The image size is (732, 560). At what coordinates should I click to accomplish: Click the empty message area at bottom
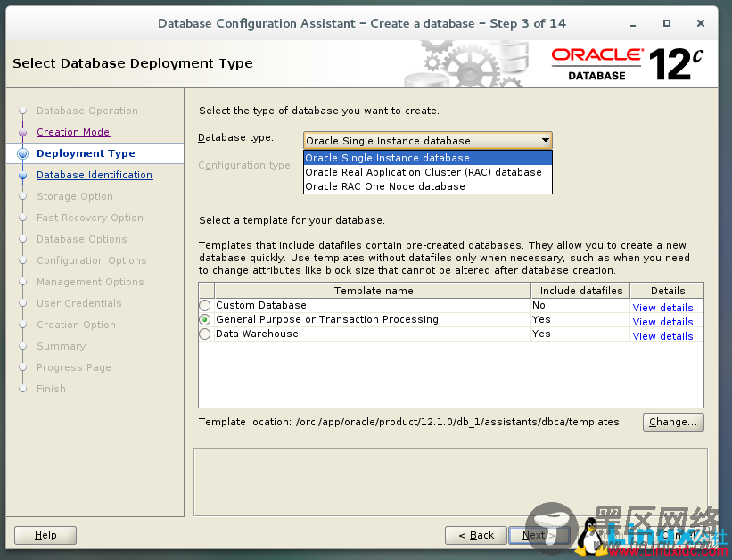[450, 482]
